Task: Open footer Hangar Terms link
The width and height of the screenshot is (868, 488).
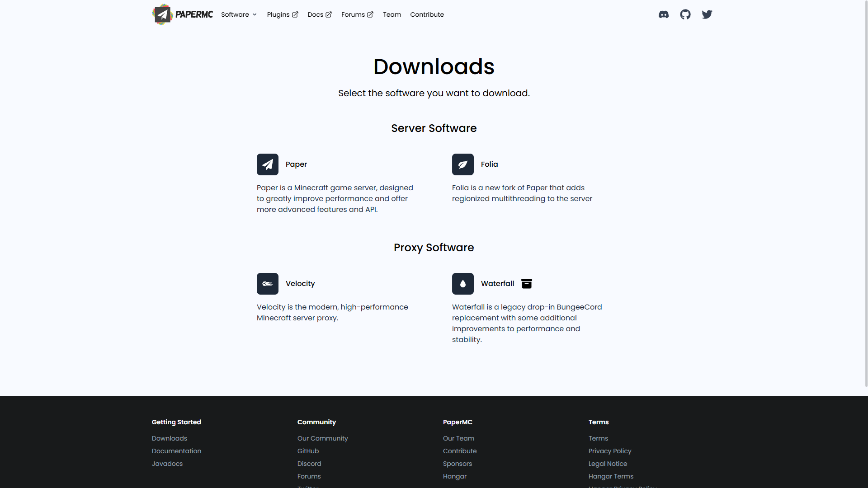Action: [x=611, y=476]
